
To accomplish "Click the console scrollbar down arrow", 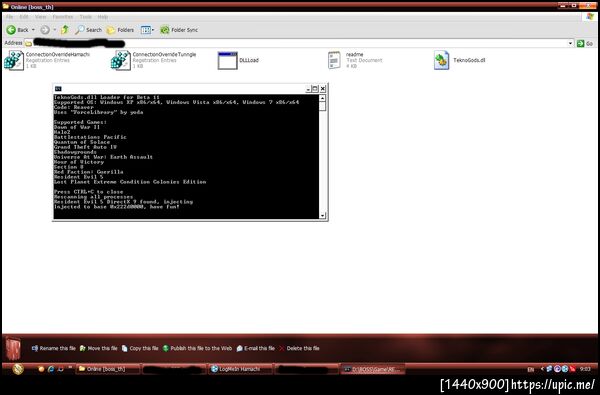I will (x=322, y=215).
